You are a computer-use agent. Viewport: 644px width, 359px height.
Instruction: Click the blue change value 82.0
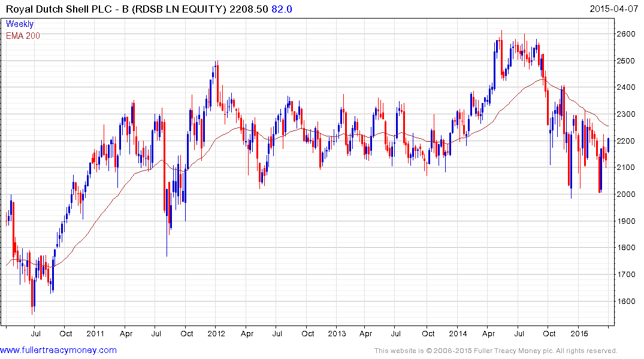282,9
